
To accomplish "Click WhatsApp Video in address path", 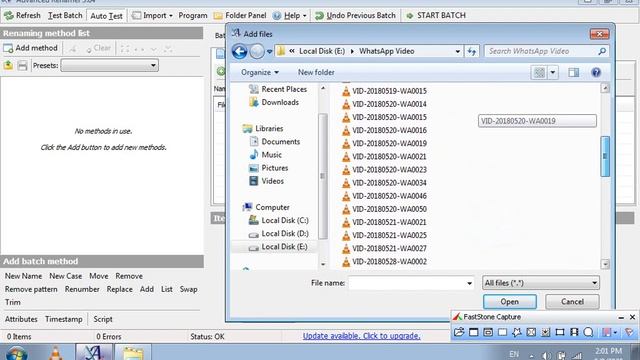I will tap(387, 51).
